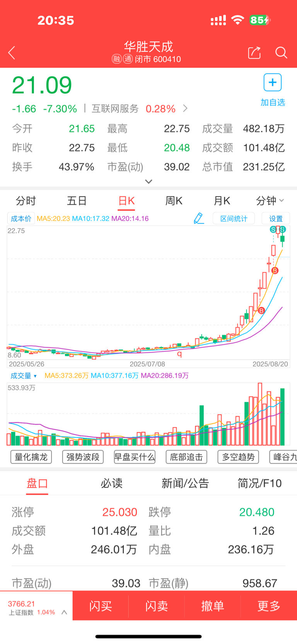Tap the date label 2025/08/20
This screenshot has width=297, height=644.
tap(270, 364)
